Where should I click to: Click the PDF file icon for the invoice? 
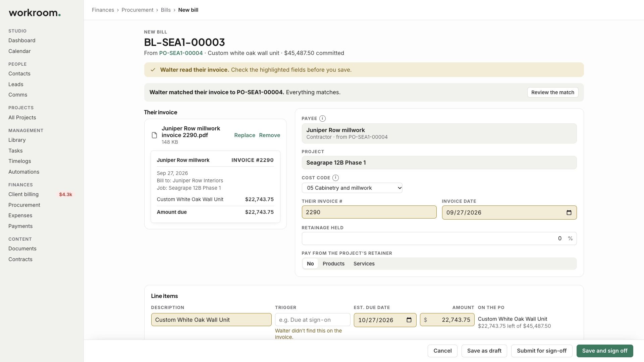coord(154,135)
